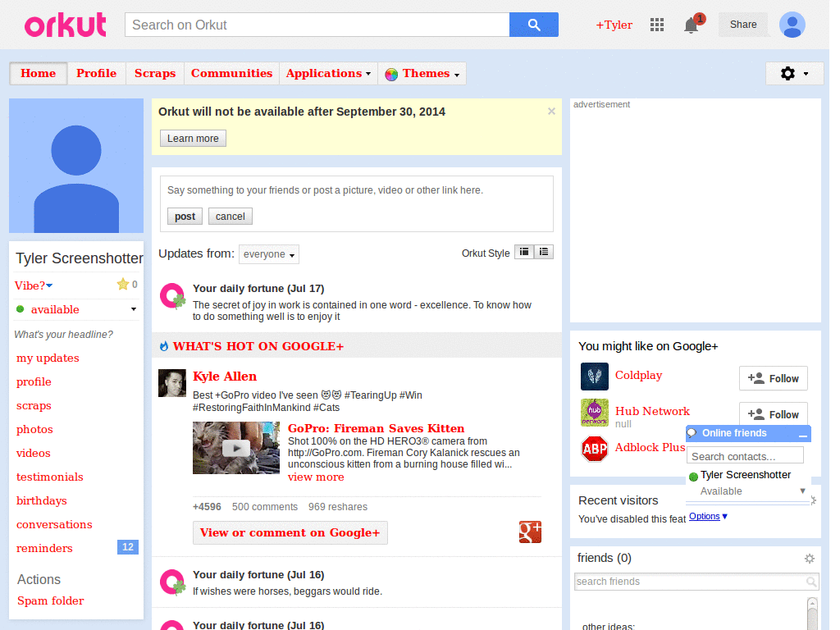This screenshot has width=840, height=630.
Task: Click the Adblock Plus ABP icon
Action: (x=594, y=449)
